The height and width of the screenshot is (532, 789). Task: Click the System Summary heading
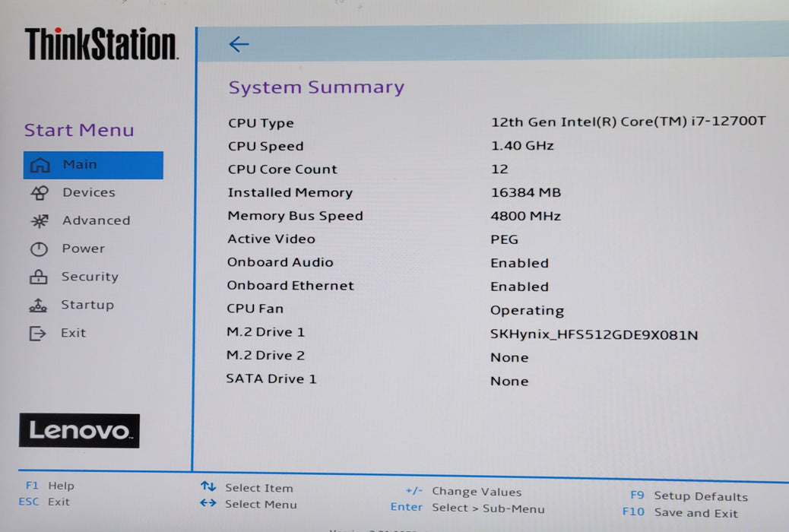pos(316,87)
